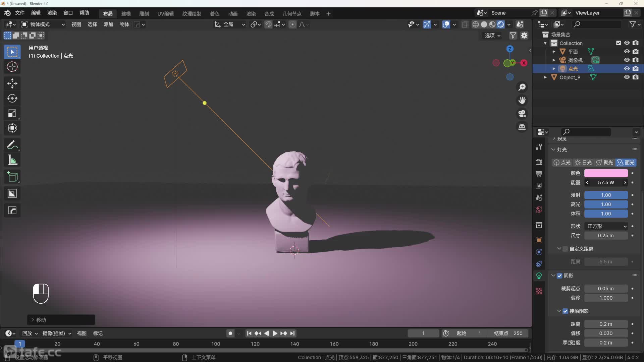644x362 pixels.
Task: Expand Object_9 in outliner tree
Action: tap(545, 77)
